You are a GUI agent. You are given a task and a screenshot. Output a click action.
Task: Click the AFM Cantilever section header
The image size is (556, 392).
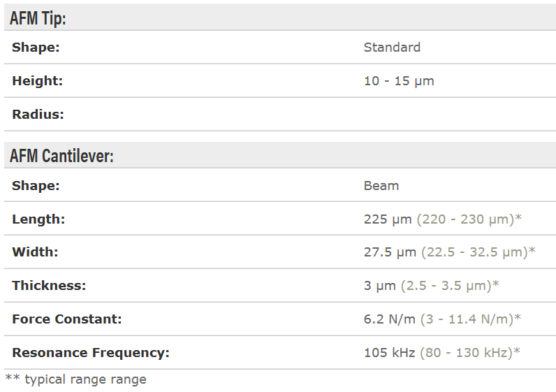61,156
